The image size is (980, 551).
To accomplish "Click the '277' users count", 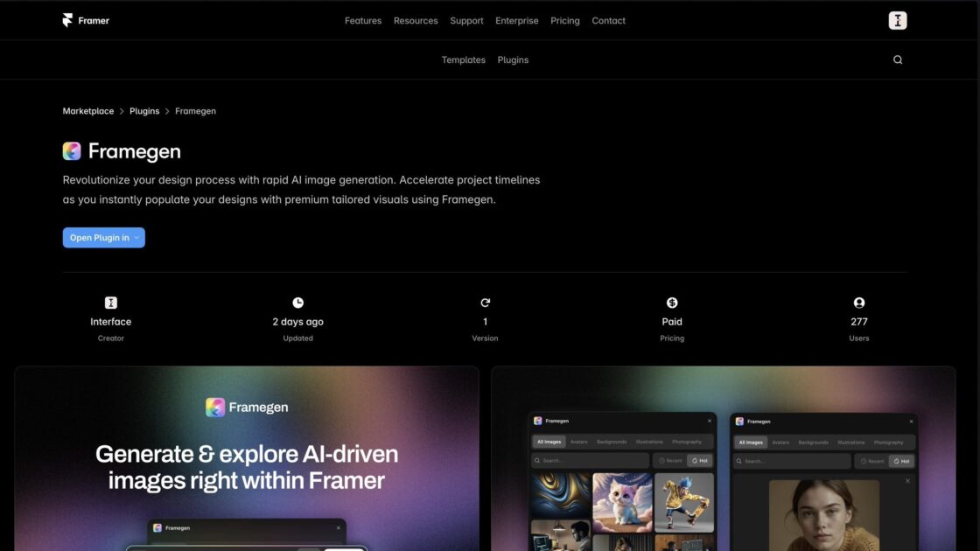I will (858, 322).
